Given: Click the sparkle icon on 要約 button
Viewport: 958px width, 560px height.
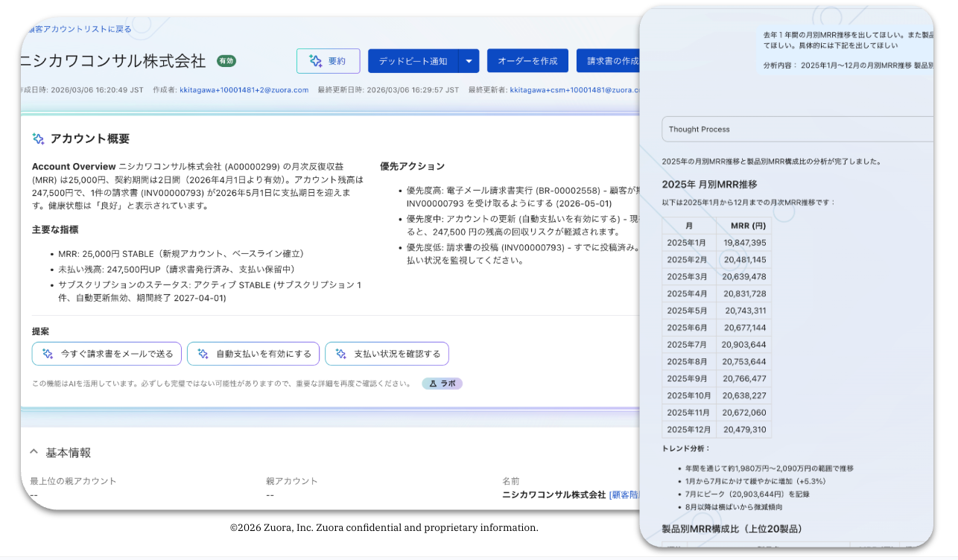Looking at the screenshot, I should pos(315,61).
